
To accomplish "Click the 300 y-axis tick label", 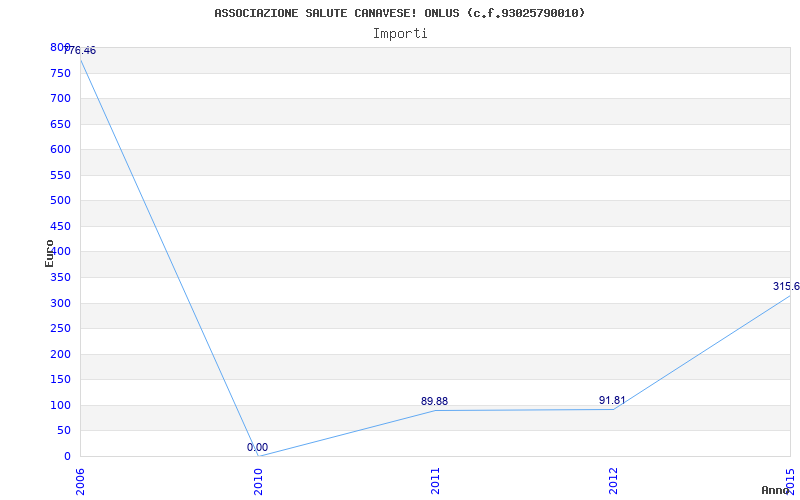I will click(x=60, y=303).
